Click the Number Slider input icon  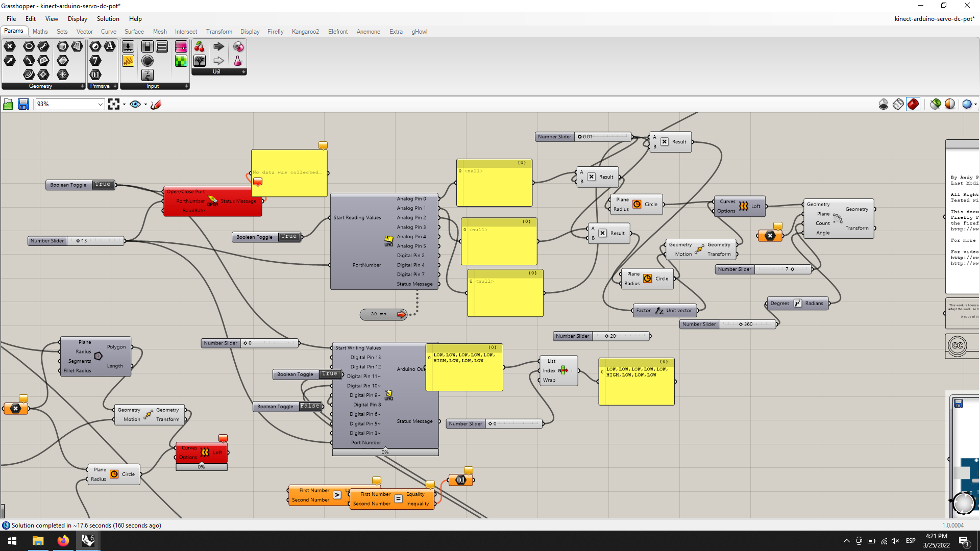coord(128,47)
